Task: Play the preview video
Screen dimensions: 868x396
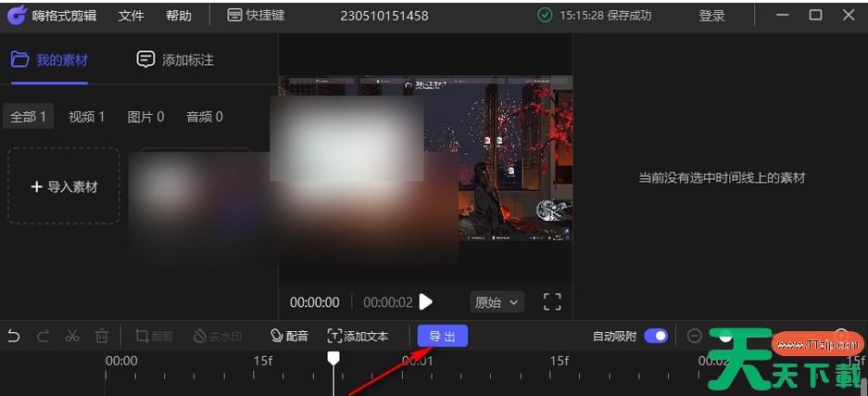Action: pos(425,301)
